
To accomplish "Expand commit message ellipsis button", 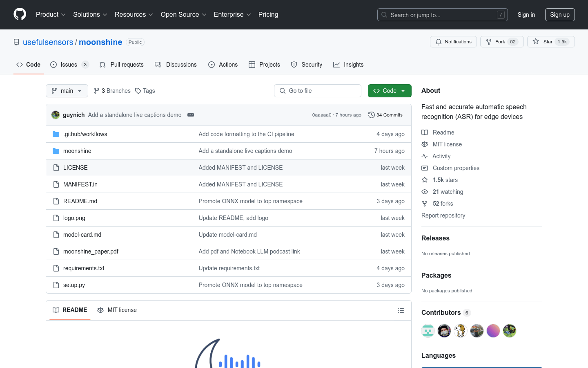I will (x=191, y=115).
